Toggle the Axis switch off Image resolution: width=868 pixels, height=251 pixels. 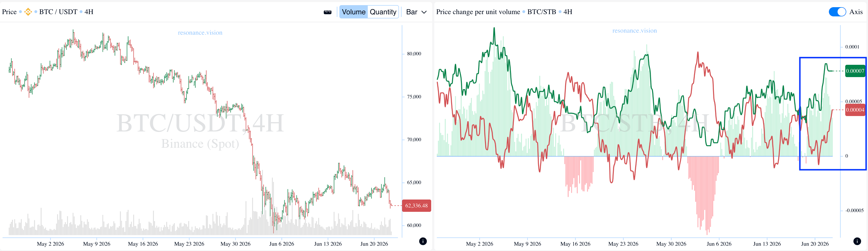(837, 12)
